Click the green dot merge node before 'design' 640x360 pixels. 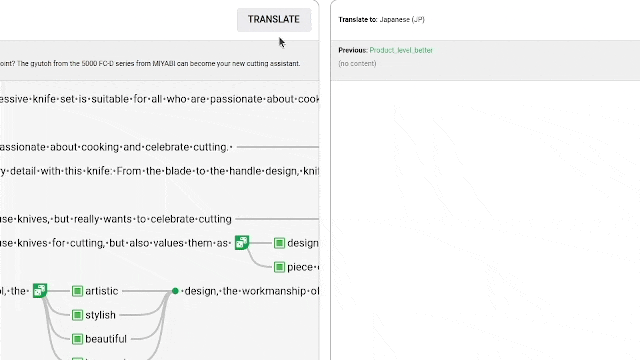click(175, 291)
